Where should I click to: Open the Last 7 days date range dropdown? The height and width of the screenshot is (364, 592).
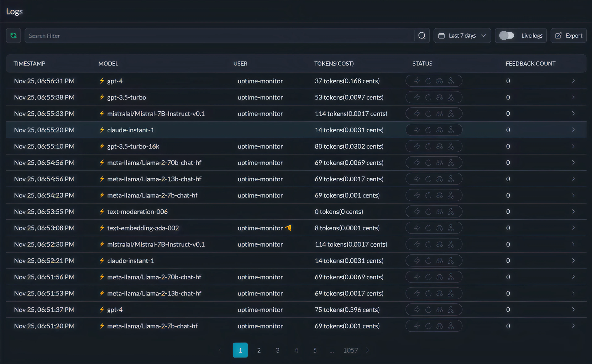462,35
